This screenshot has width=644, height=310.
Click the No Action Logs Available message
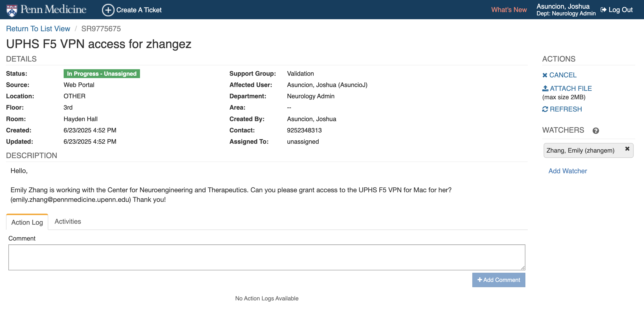[x=267, y=298]
